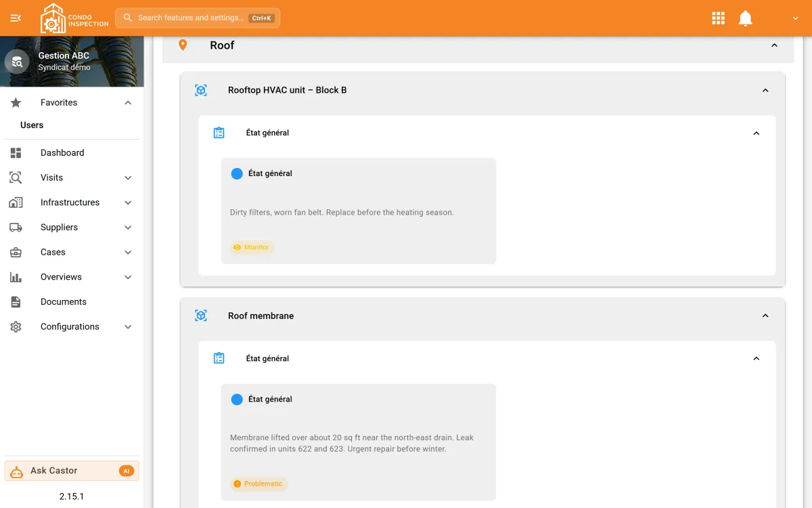812x508 pixels.
Task: Click the Documents file icon
Action: 16,301
